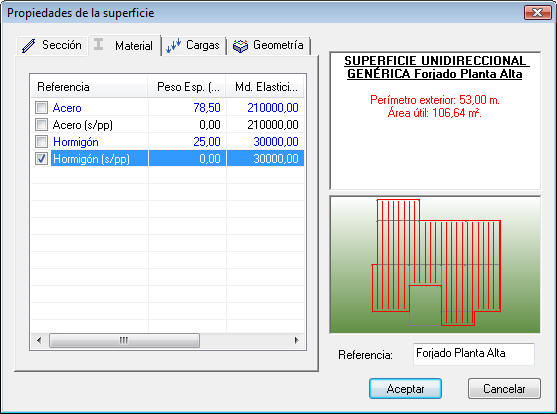The width and height of the screenshot is (557, 414).
Task: Check the Hormigón material checkbox
Action: click(42, 141)
